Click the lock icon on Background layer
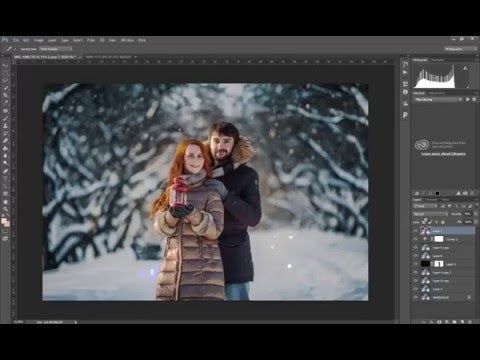 pos(469,297)
